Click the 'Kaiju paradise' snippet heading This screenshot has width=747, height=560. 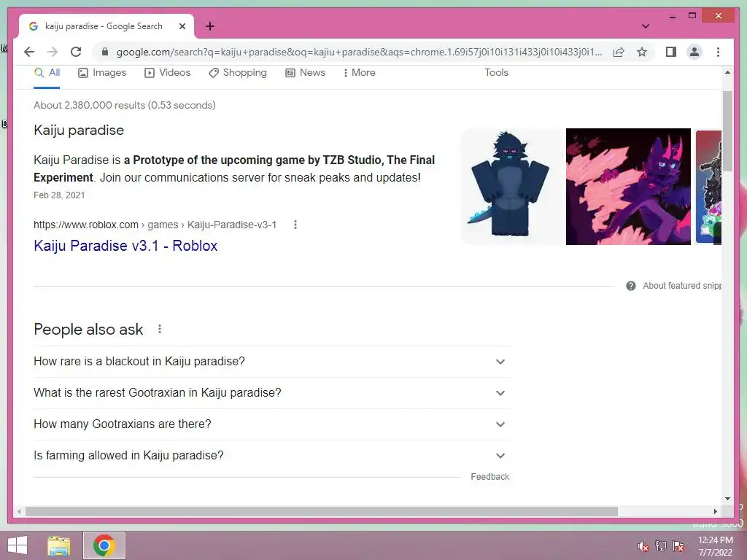pos(79,130)
